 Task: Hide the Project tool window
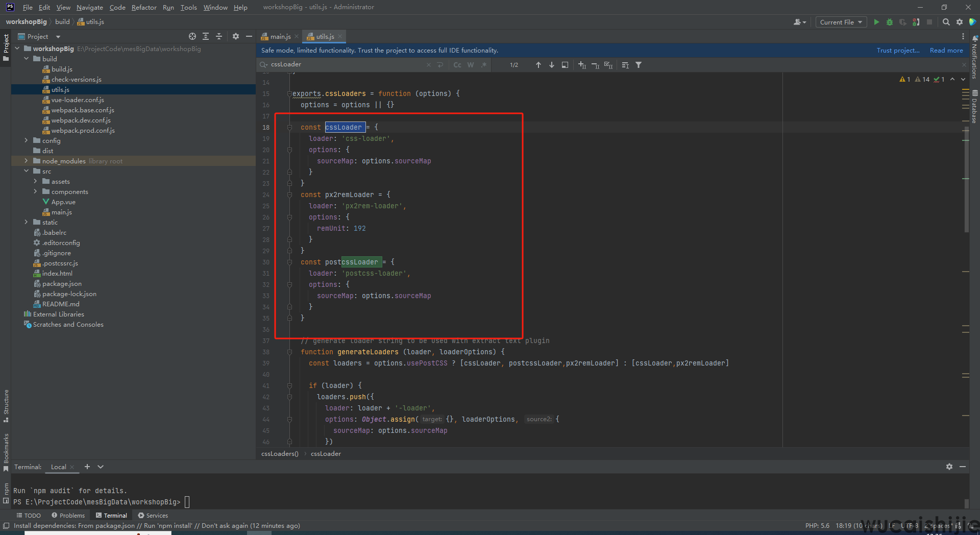(249, 36)
